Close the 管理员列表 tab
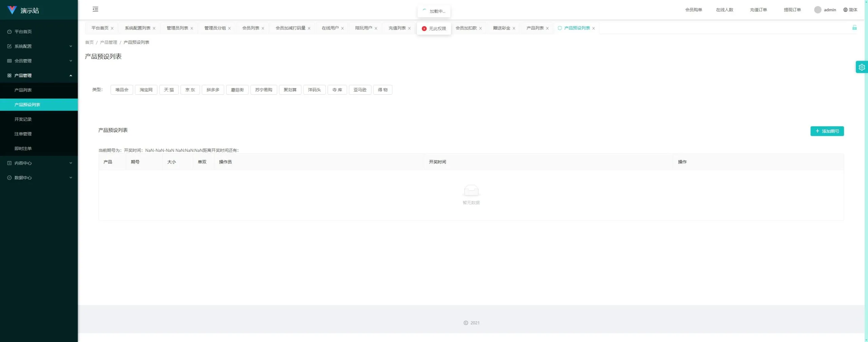 coord(192,28)
